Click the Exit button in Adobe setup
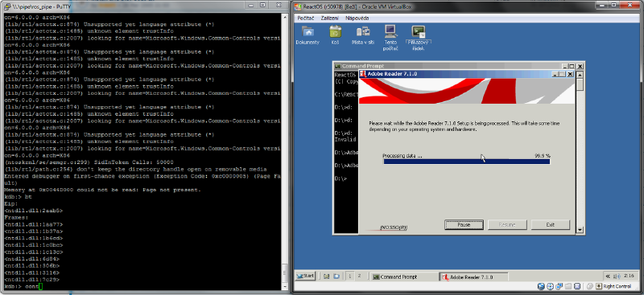Screen dimensions: 644x295 551,225
